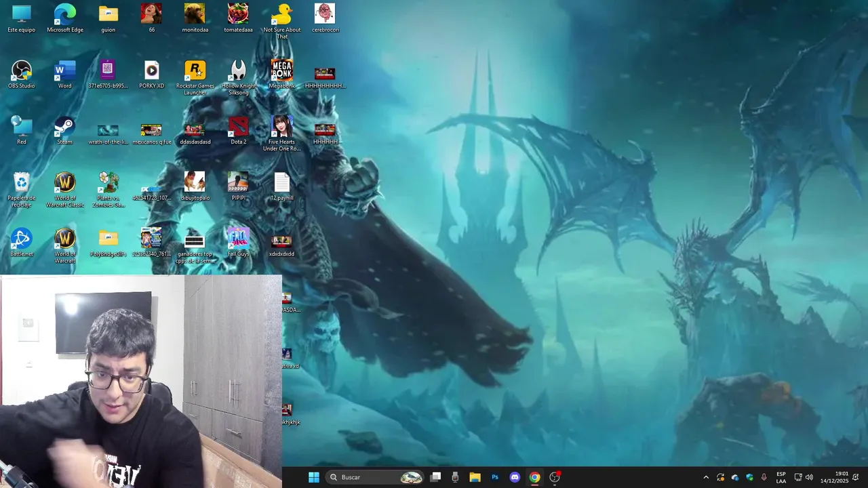Viewport: 868px width, 488px height.
Task: Select the mexicanos q fue file
Action: point(151,134)
